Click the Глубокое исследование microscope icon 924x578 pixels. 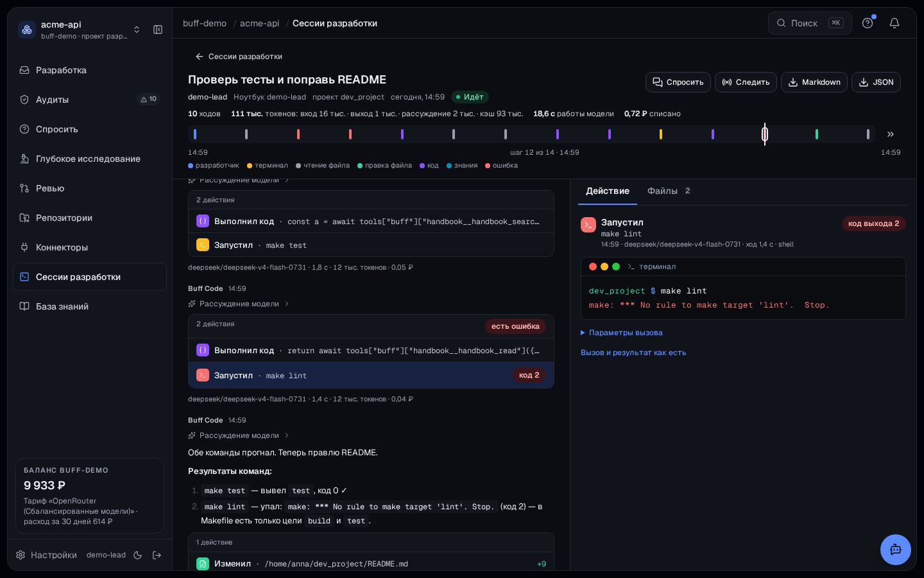point(24,159)
